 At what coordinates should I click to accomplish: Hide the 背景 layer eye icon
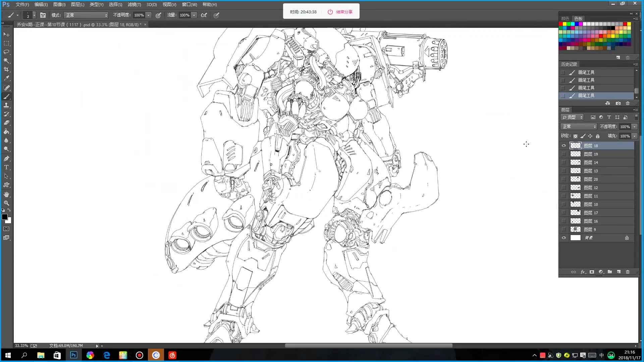(x=564, y=238)
